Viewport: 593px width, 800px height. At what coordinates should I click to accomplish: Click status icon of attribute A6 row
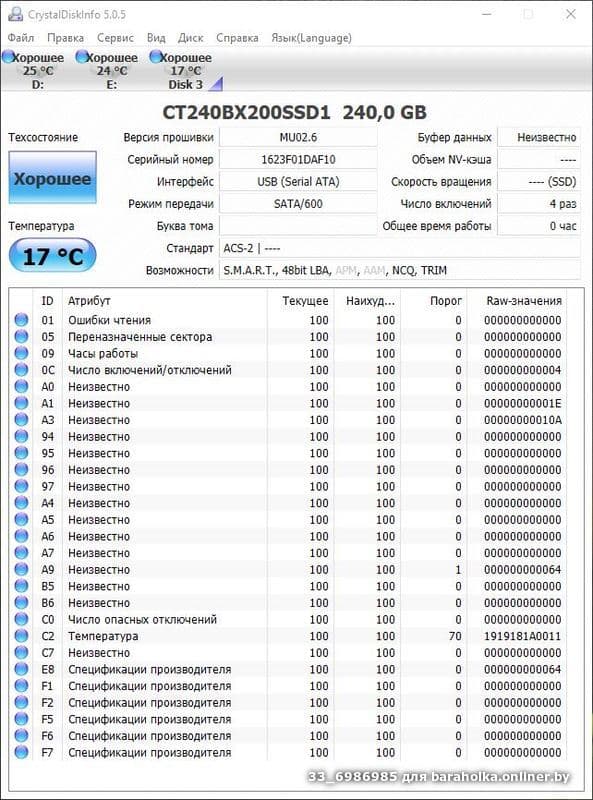pyautogui.click(x=21, y=536)
